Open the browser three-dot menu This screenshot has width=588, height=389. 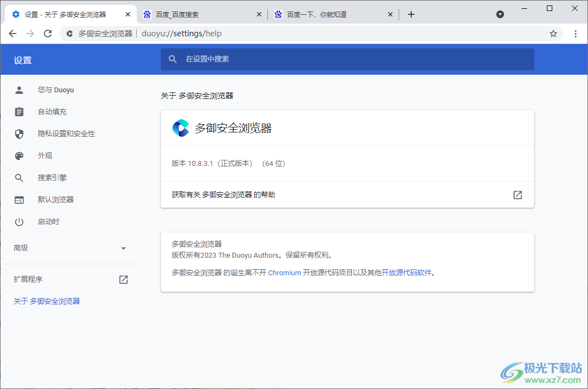click(575, 34)
